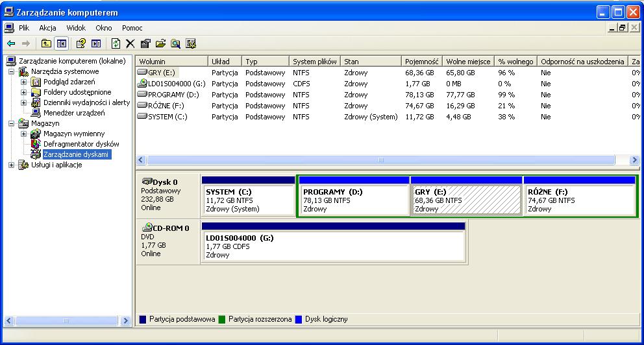Click the Explore magnifier toolbar icon
644x345 pixels.
(176, 43)
